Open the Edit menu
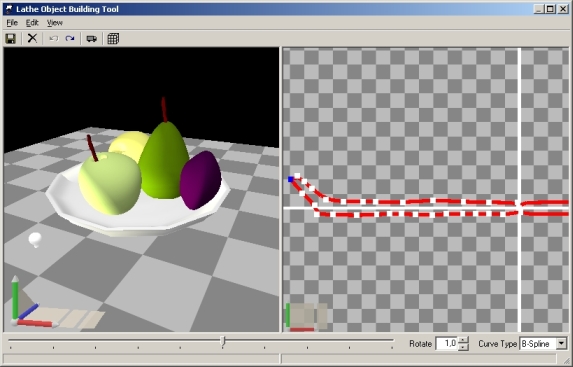The height and width of the screenshot is (367, 573). click(x=32, y=23)
